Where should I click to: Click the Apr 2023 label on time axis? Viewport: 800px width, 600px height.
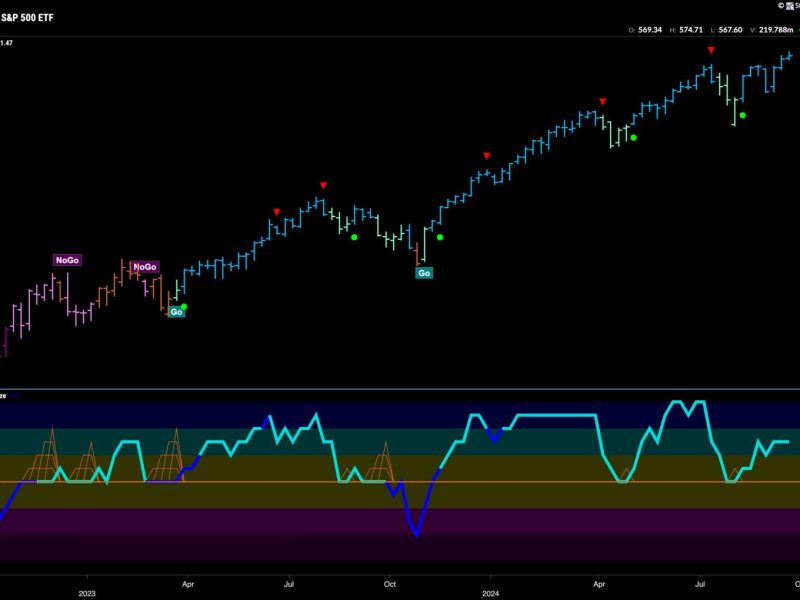click(188, 584)
